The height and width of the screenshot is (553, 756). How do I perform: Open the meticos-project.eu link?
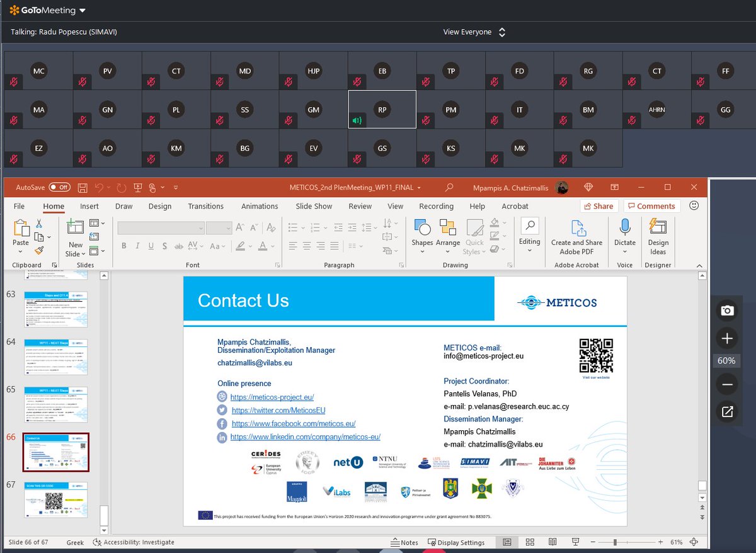[x=272, y=397]
